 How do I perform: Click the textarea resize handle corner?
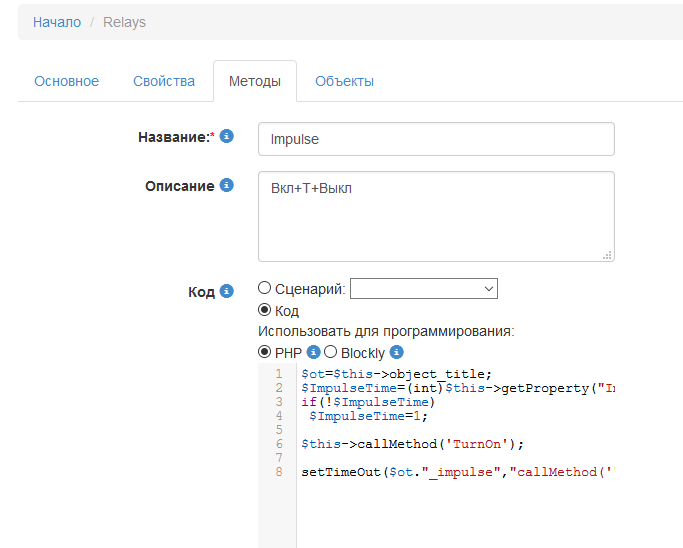click(x=607, y=255)
